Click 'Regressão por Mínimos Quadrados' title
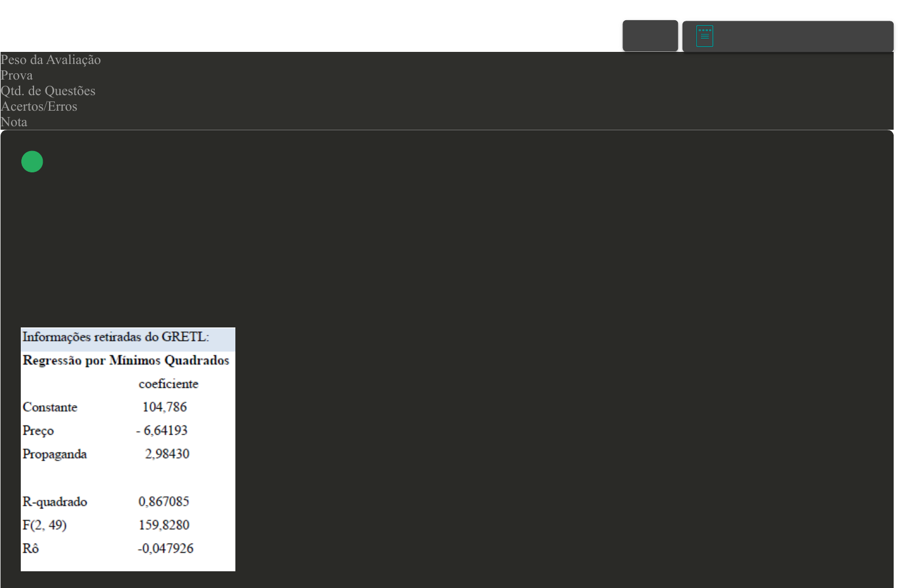The height and width of the screenshot is (588, 900). coord(126,360)
